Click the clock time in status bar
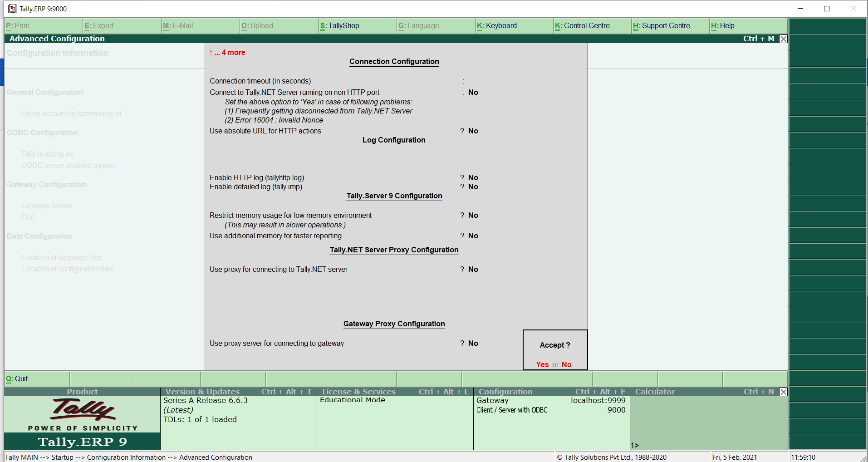Image resolution: width=868 pixels, height=462 pixels. [x=803, y=457]
